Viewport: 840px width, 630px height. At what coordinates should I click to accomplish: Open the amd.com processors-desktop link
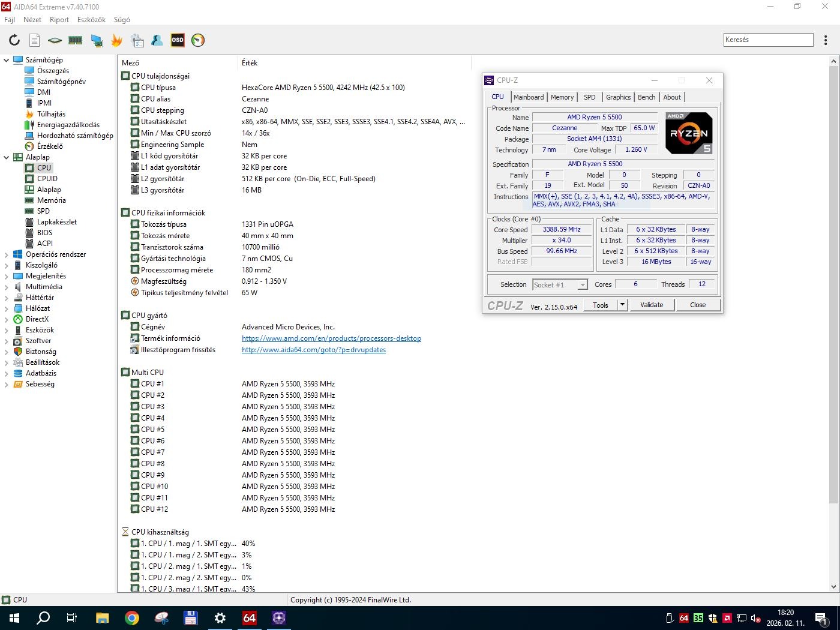click(331, 338)
